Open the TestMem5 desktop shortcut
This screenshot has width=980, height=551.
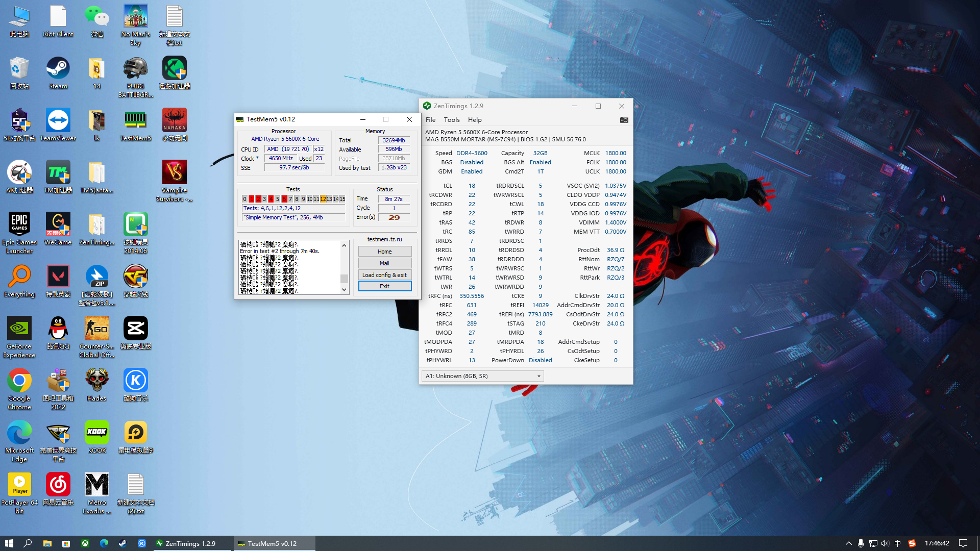click(x=136, y=125)
